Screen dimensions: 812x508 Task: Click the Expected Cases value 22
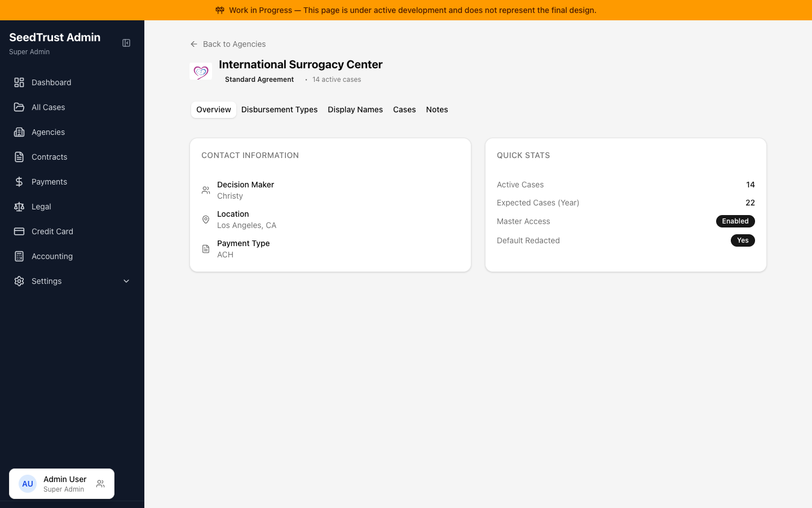750,203
